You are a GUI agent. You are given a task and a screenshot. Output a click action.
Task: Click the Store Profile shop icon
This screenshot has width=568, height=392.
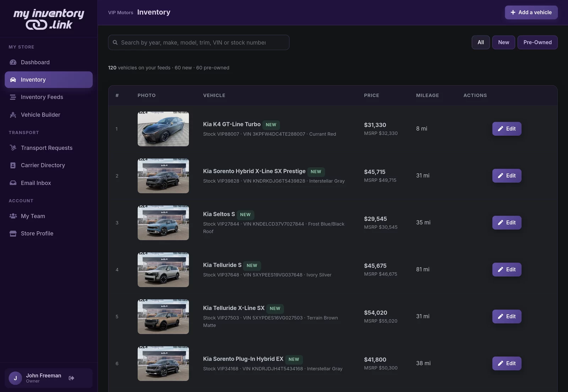(13, 233)
